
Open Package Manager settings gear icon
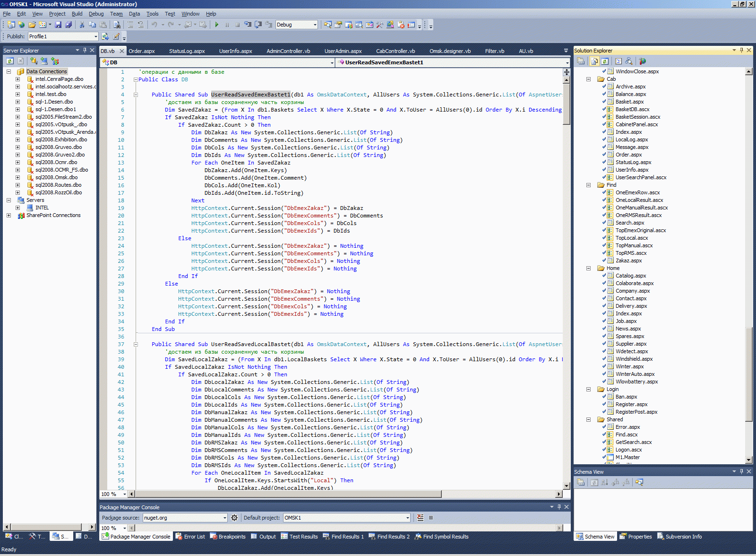coord(234,518)
